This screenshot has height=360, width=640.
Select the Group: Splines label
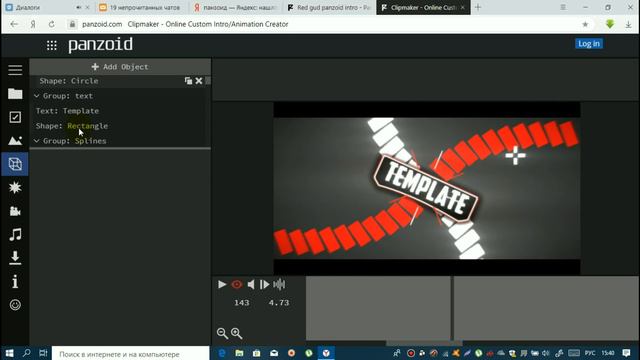click(75, 141)
